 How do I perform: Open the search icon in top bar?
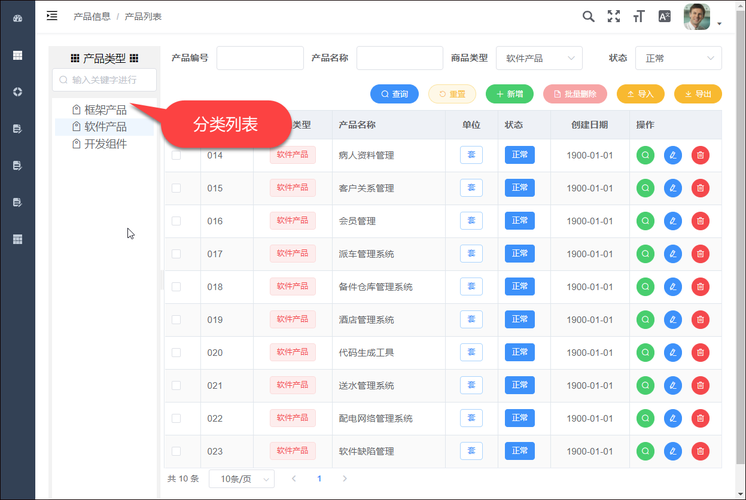[588, 17]
